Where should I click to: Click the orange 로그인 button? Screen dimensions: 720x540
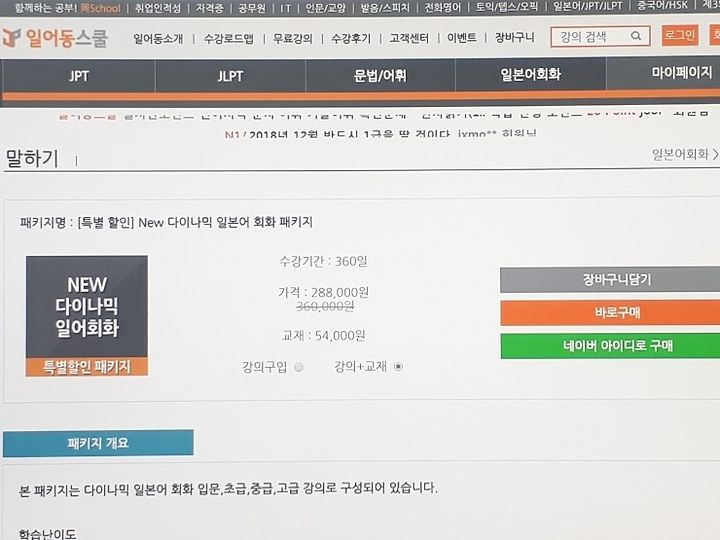[680, 35]
